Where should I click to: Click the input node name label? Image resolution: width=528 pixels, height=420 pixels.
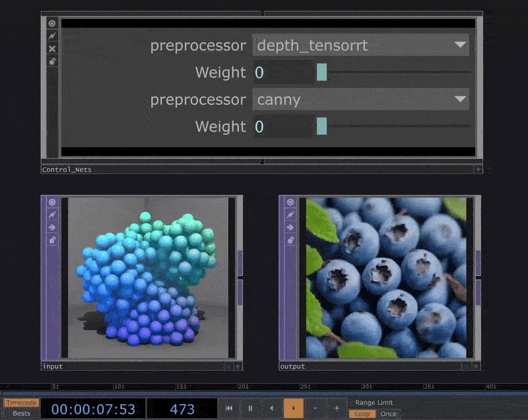point(53,366)
